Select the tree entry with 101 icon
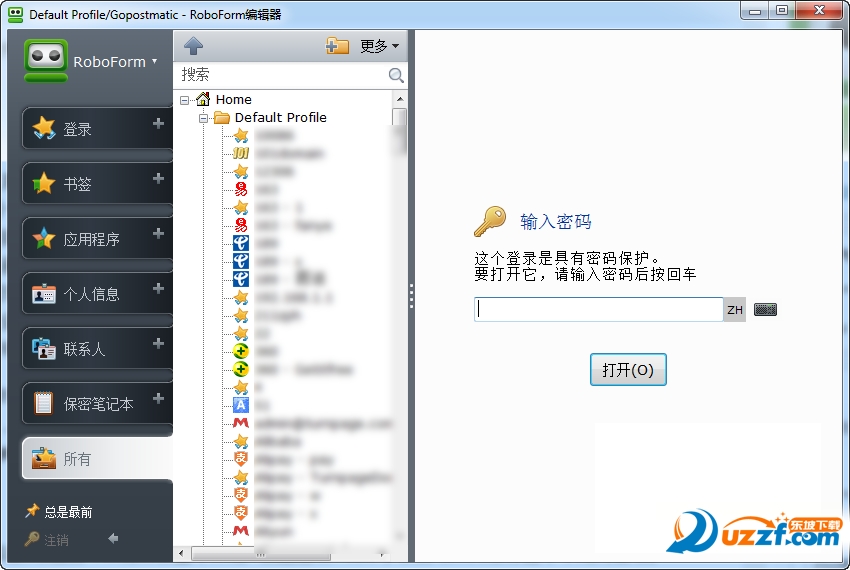This screenshot has width=850, height=570. click(x=279, y=153)
